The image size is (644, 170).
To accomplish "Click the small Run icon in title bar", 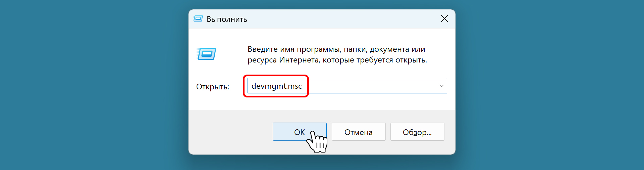I will [198, 19].
